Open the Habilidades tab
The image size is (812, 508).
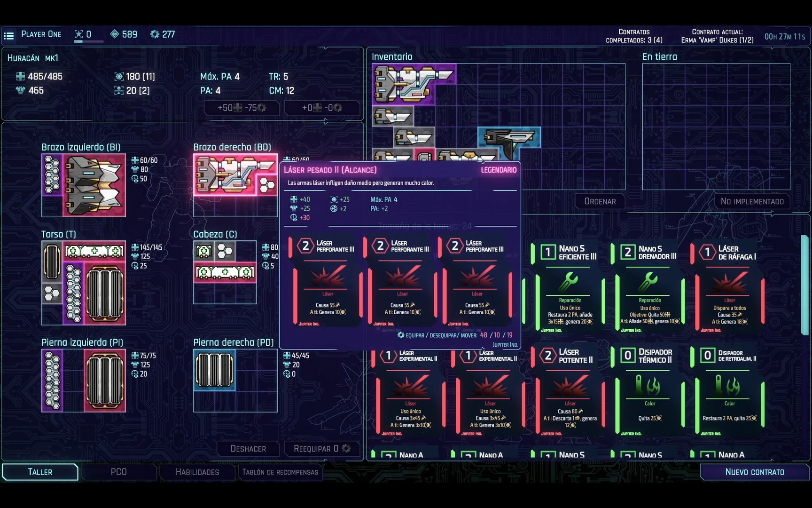(197, 472)
